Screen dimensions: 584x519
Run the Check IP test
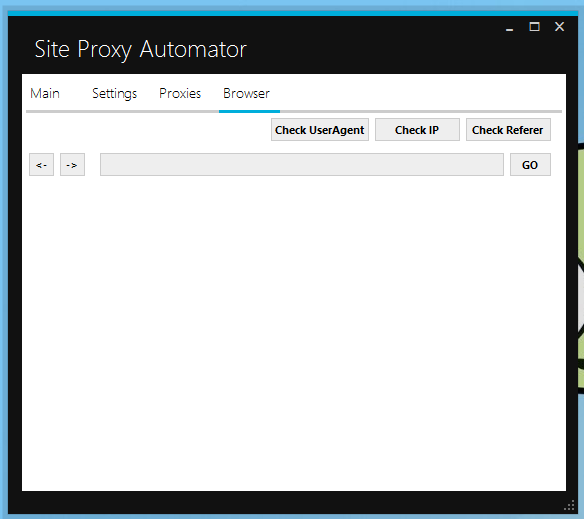417,130
